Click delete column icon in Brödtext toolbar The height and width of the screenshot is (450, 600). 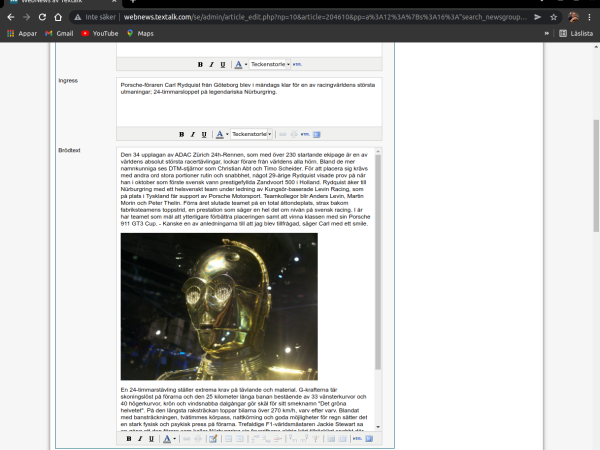point(316,439)
